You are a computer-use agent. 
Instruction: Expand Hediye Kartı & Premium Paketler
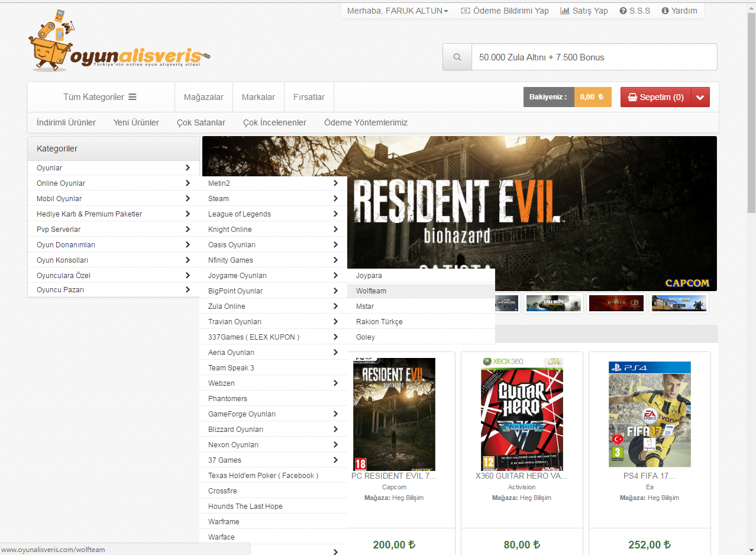click(114, 214)
